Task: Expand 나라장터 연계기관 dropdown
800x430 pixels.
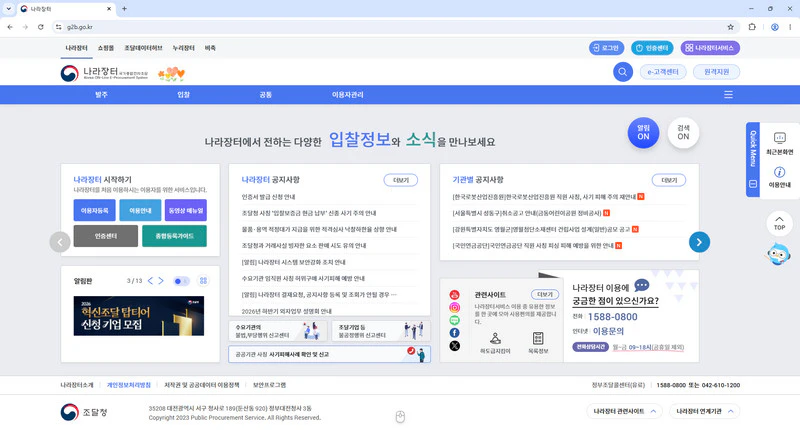Action: coord(704,411)
